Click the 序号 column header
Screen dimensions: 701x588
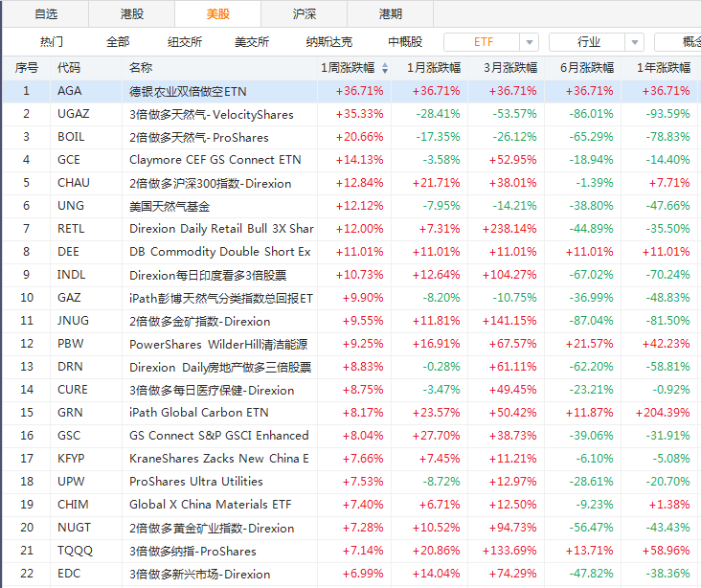point(27,68)
